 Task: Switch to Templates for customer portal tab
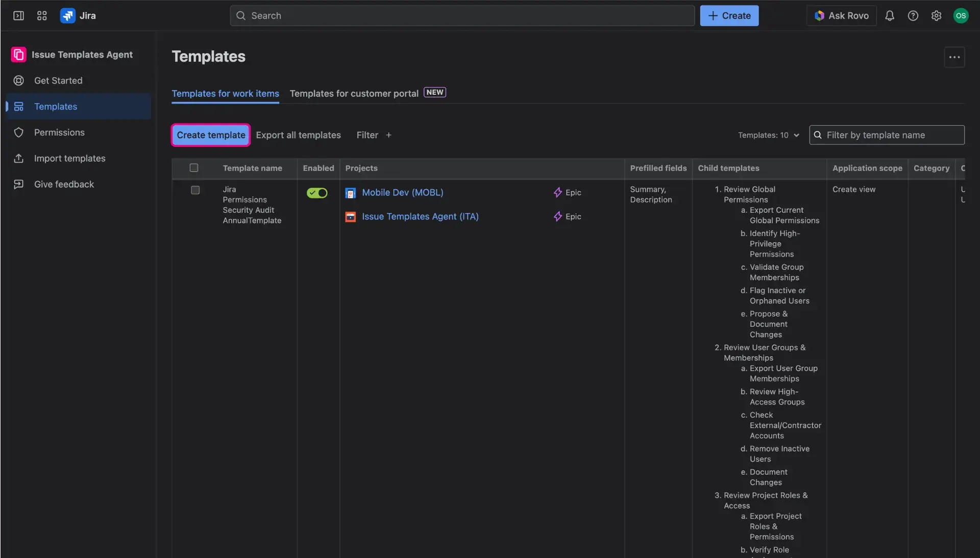(354, 93)
